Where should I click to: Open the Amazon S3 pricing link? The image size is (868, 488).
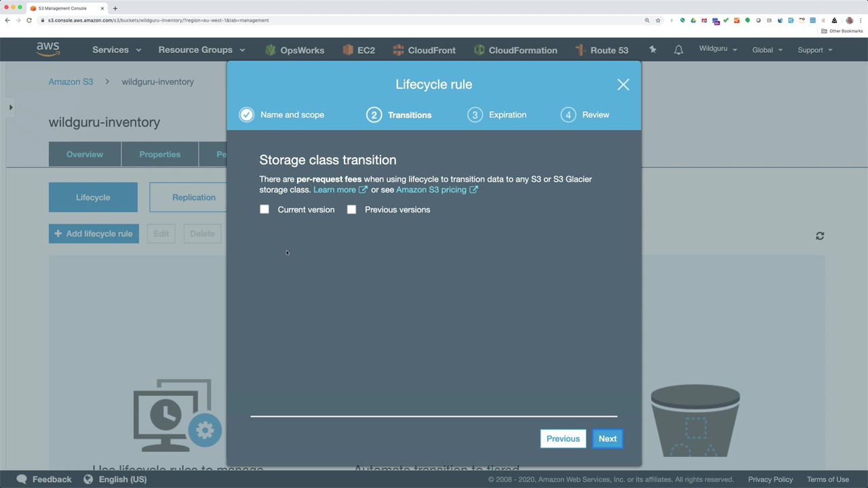coord(431,190)
